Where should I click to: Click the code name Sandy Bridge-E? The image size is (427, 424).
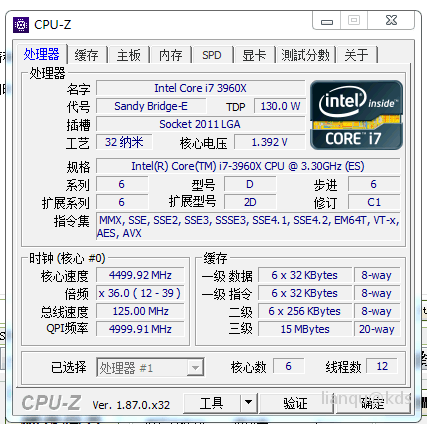click(x=151, y=106)
